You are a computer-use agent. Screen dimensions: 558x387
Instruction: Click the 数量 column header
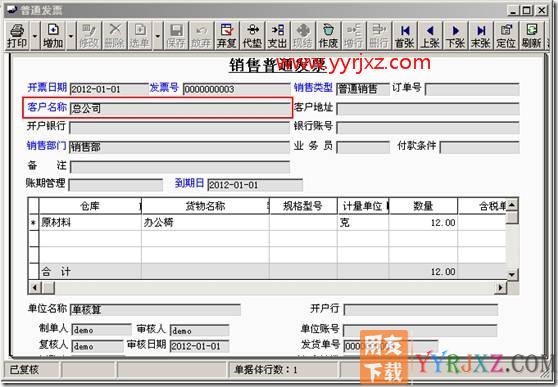(423, 206)
